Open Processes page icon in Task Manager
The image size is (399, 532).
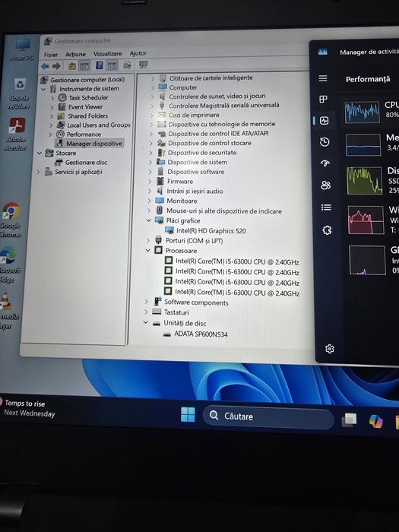click(x=323, y=99)
